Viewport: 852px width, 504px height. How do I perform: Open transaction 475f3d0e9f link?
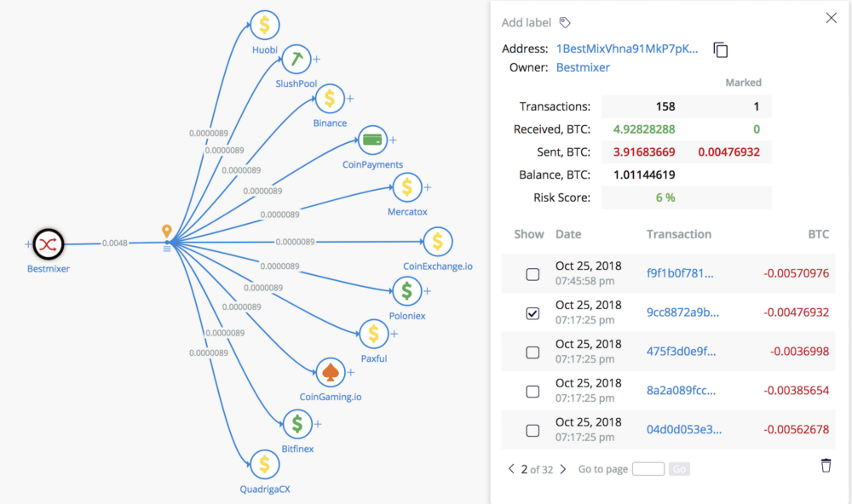pyautogui.click(x=680, y=352)
